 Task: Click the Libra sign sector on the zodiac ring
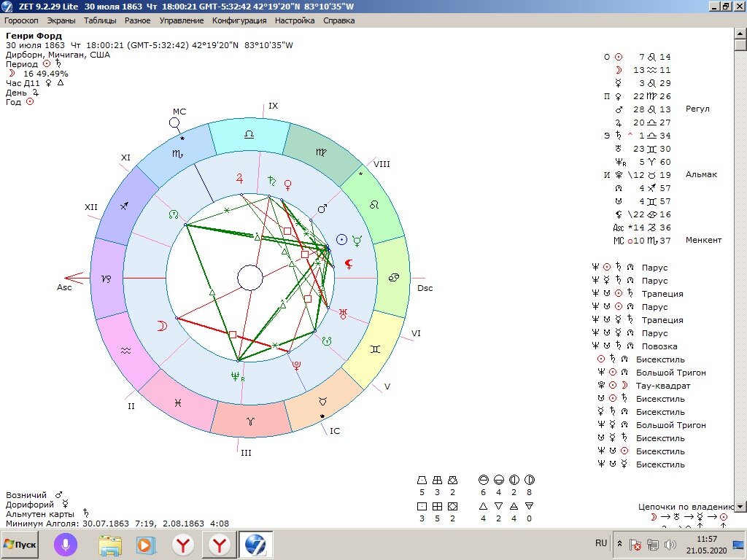coord(249,135)
